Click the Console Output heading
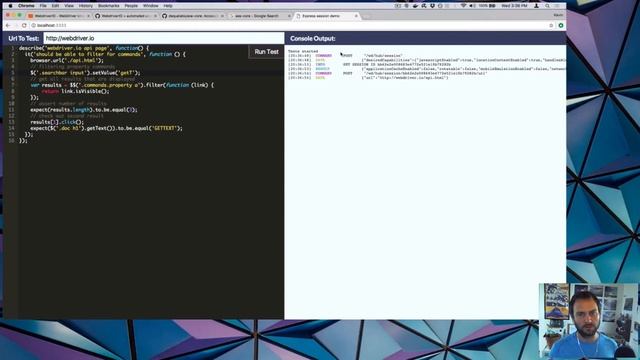640x360 pixels. pos(313,38)
